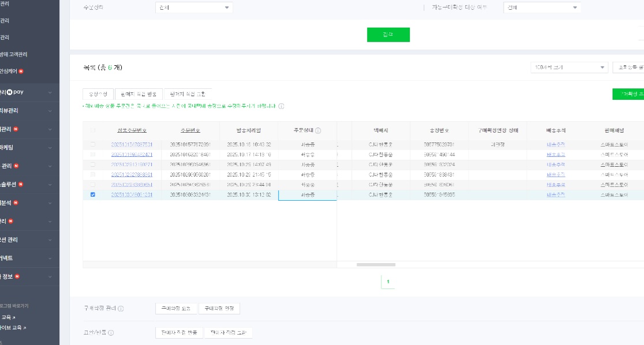Viewport: 644px width, 345px height.
Task: Sort by the 주문번호 column header
Action: [190, 130]
